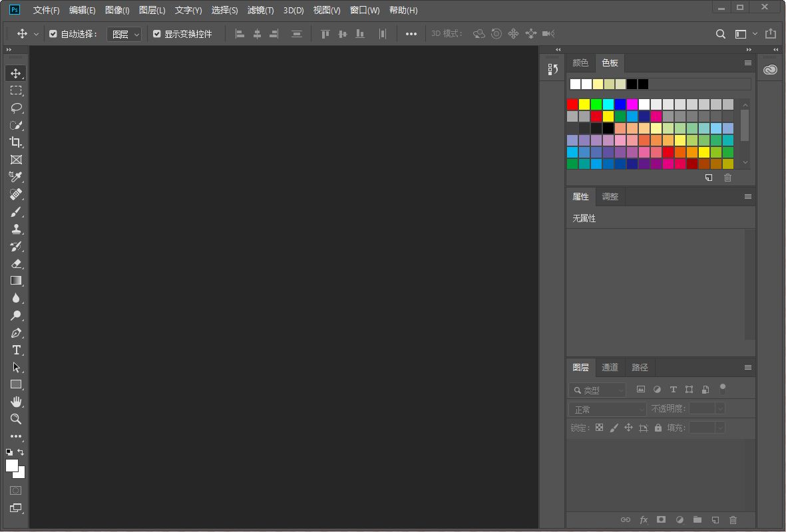786x532 pixels.
Task: Open the 文件(F) menu
Action: click(x=46, y=10)
